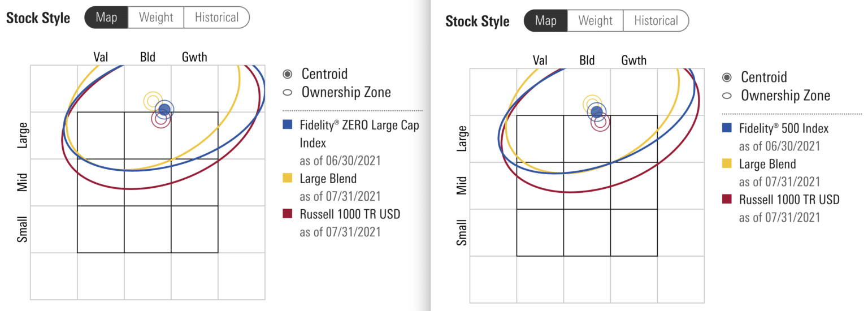Open Historical tab in right chart

click(656, 21)
